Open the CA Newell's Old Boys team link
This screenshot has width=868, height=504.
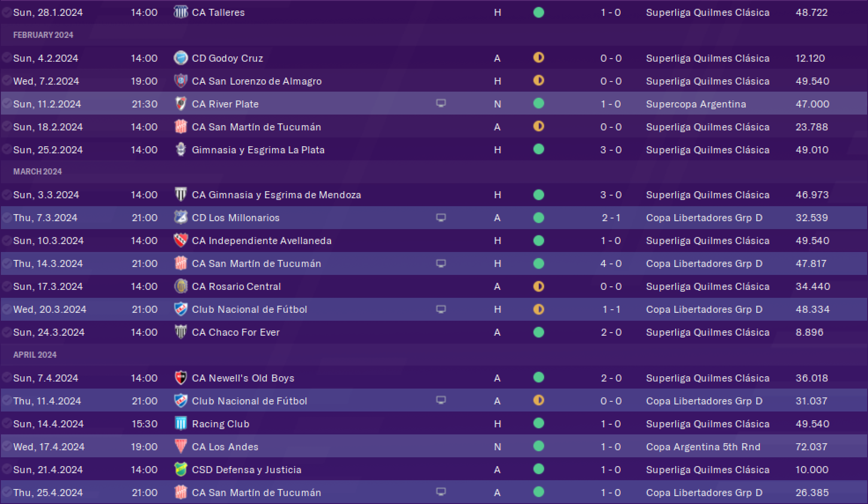(243, 378)
